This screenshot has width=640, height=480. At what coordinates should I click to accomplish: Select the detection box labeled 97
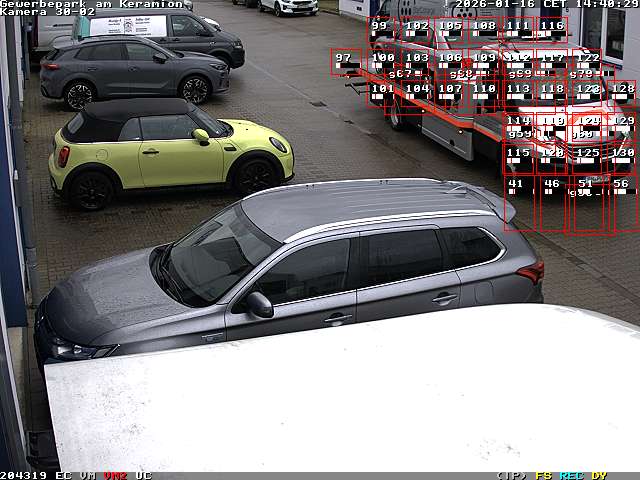coord(345,61)
